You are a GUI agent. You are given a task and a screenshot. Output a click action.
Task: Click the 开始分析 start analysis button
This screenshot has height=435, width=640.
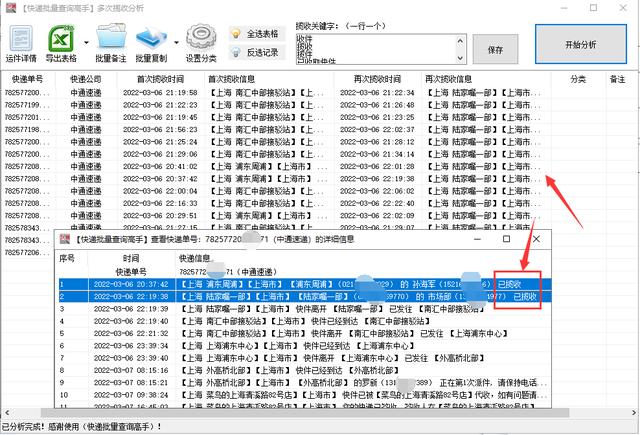coord(581,44)
